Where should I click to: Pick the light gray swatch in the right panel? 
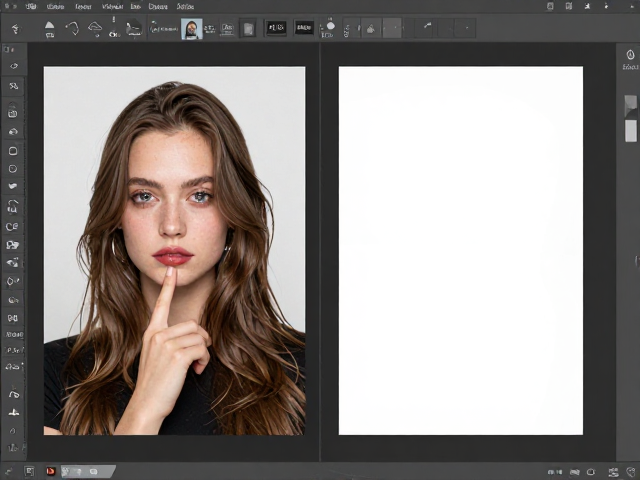(631, 131)
